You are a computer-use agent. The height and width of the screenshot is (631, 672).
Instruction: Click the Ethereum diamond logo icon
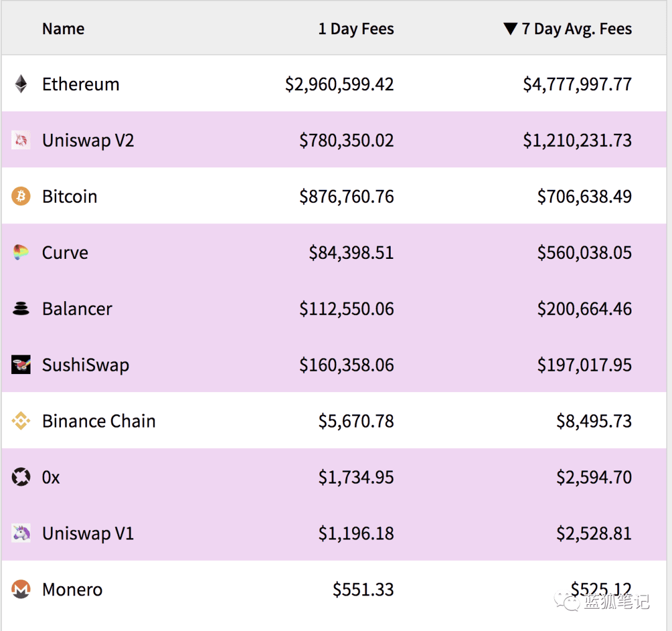coord(21,84)
